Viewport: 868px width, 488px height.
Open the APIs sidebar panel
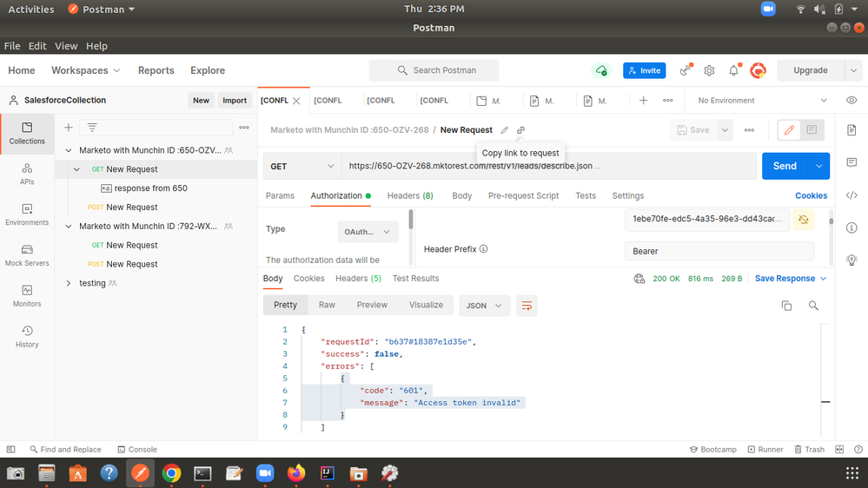click(x=27, y=174)
